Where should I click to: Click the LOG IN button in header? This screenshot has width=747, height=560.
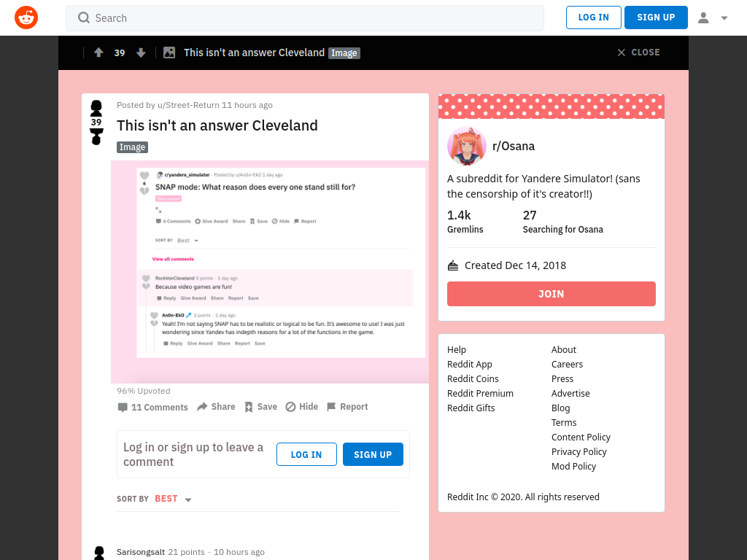(594, 17)
